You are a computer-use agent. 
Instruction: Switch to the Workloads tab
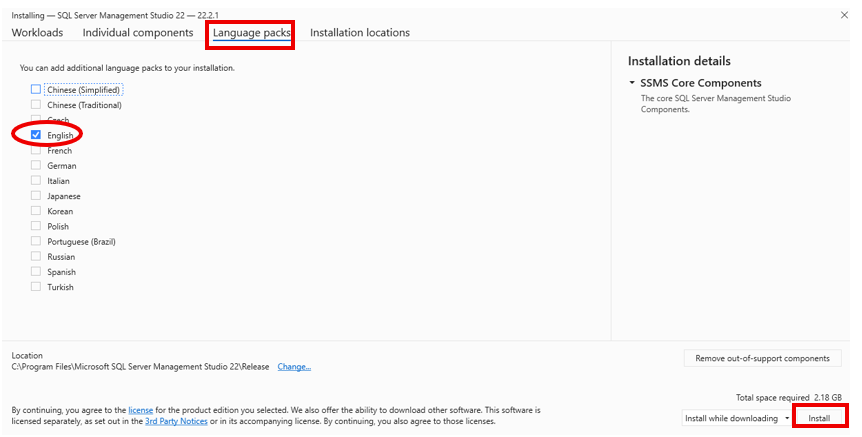(x=37, y=32)
